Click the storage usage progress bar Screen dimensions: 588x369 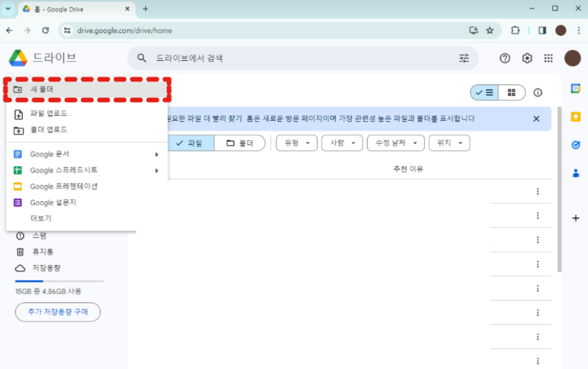[59, 281]
